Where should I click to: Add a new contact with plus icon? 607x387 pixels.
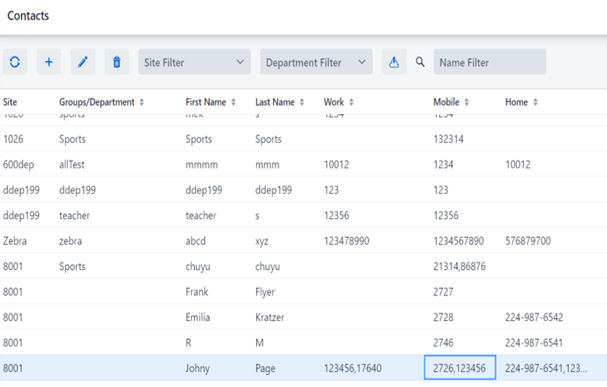tap(49, 62)
